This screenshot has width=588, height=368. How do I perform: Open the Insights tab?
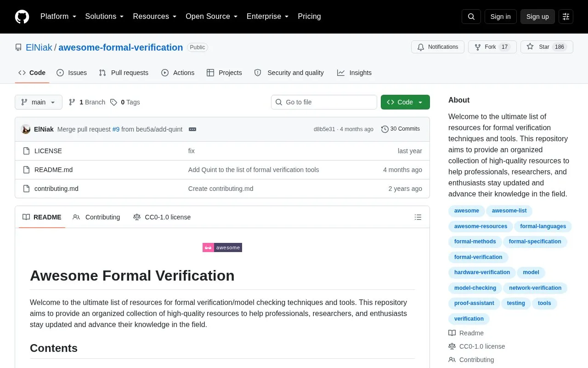pos(354,73)
